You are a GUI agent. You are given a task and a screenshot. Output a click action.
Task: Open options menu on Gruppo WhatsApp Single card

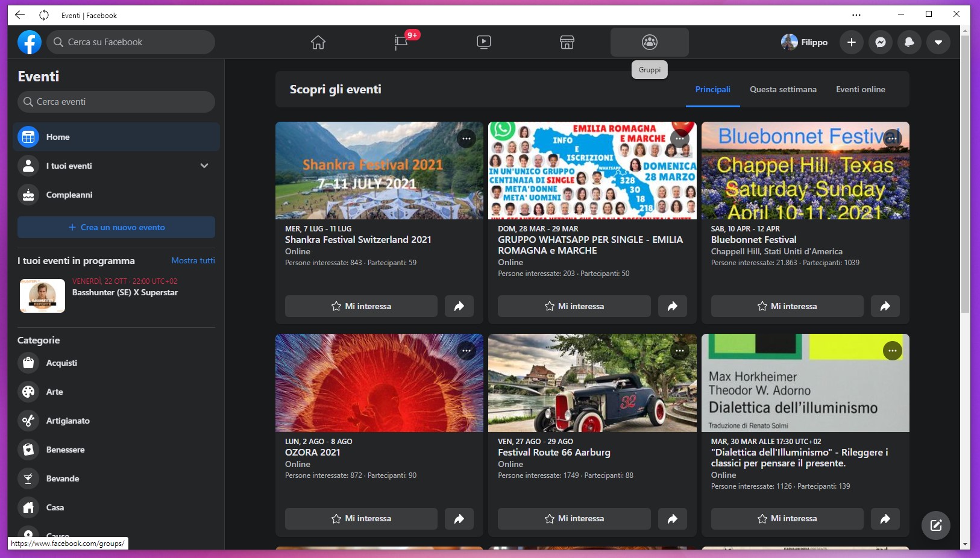pyautogui.click(x=680, y=139)
